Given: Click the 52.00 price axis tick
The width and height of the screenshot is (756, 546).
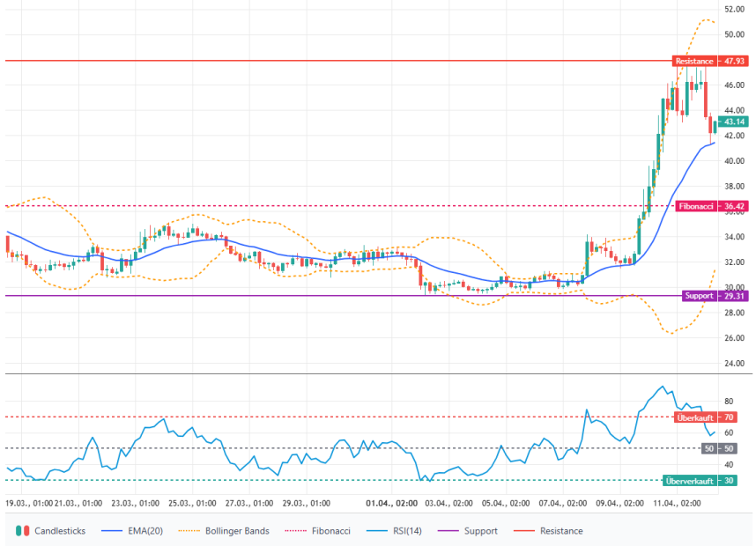Looking at the screenshot, I should [735, 9].
